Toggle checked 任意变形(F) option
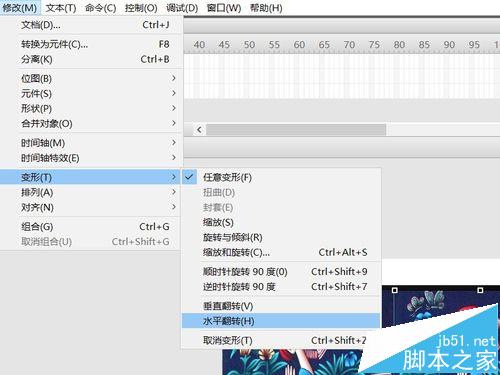This screenshot has height=375, width=500. [281, 177]
